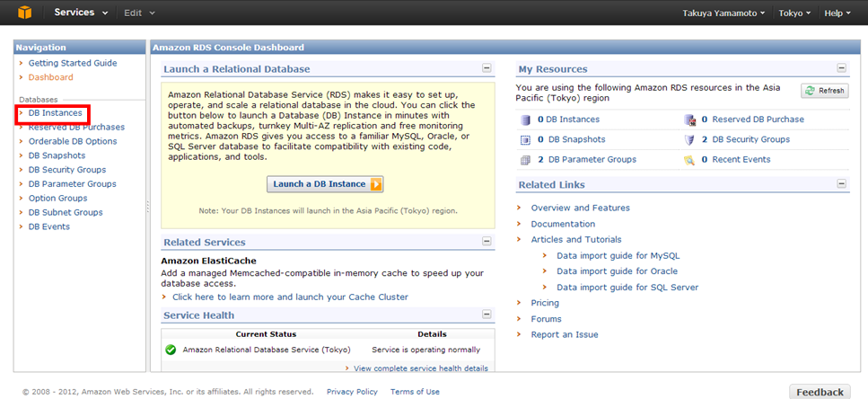Open 0 Recent Events resource link
The width and height of the screenshot is (868, 399).
pos(736,160)
